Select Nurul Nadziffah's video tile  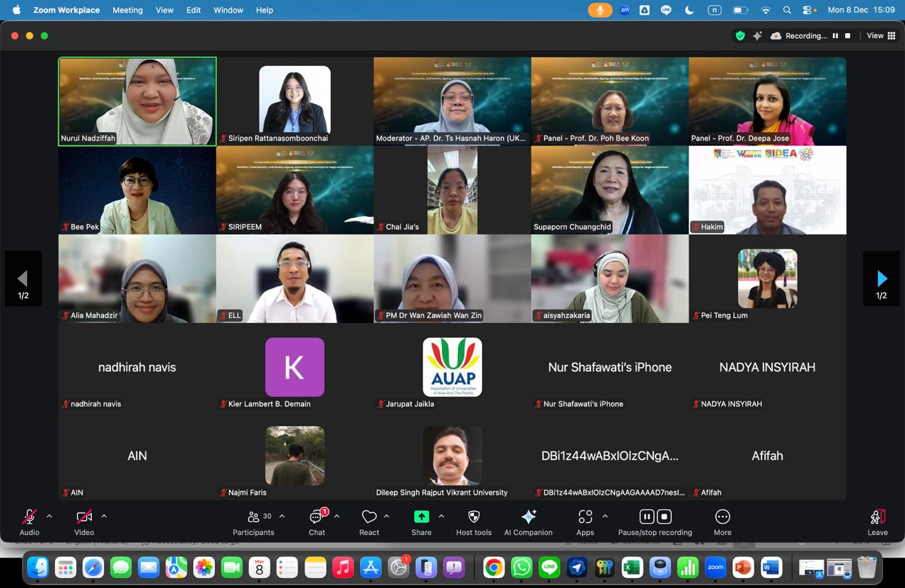[137, 101]
